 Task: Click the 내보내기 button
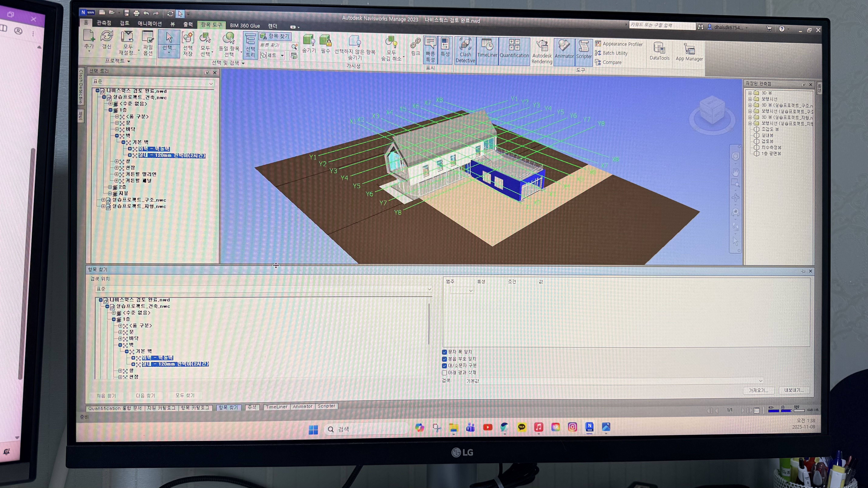click(x=794, y=390)
